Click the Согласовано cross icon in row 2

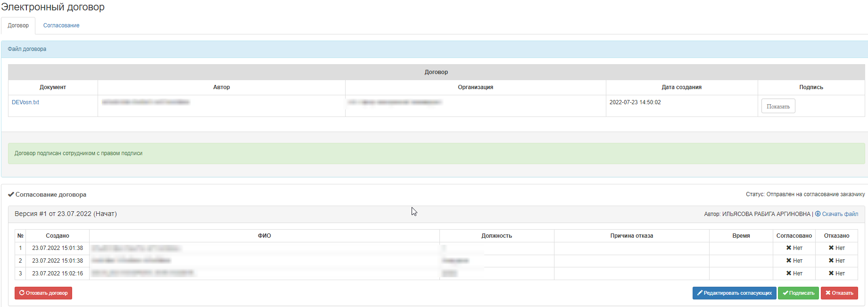pos(789,261)
